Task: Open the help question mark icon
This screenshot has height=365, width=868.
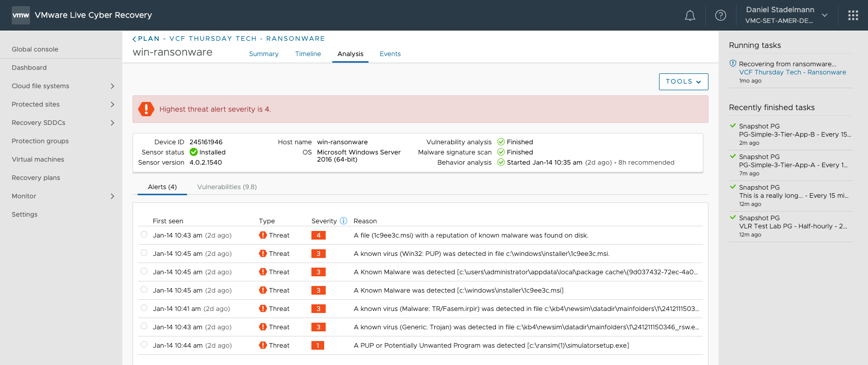Action: (x=721, y=15)
